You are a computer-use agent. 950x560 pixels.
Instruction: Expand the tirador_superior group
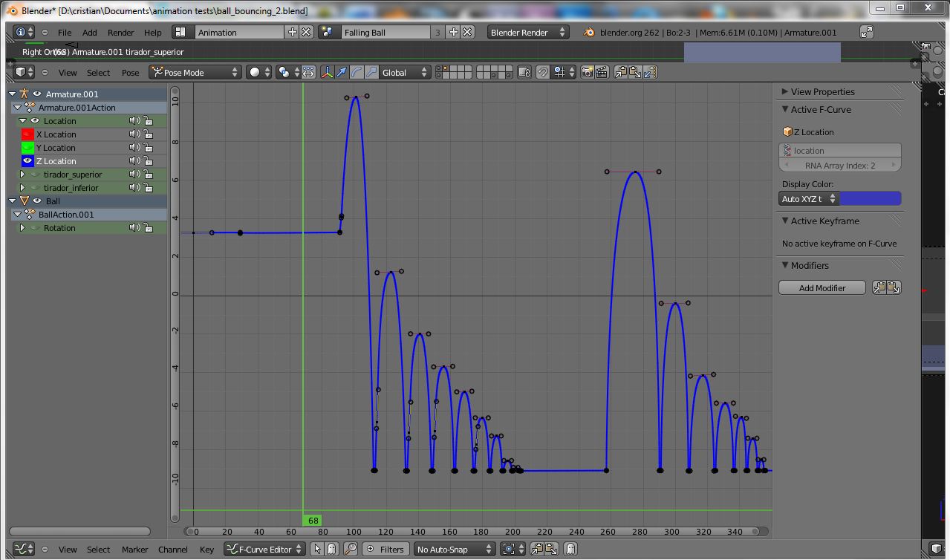pyautogui.click(x=22, y=175)
